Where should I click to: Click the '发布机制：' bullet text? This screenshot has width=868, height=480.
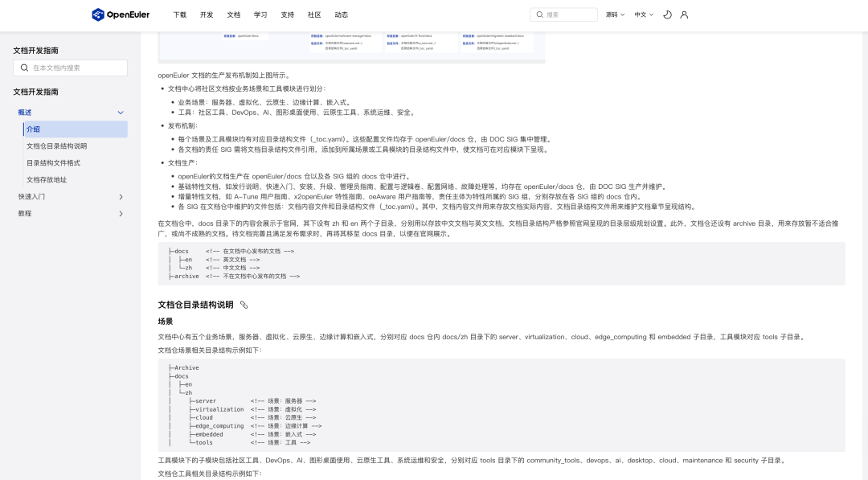click(x=182, y=125)
